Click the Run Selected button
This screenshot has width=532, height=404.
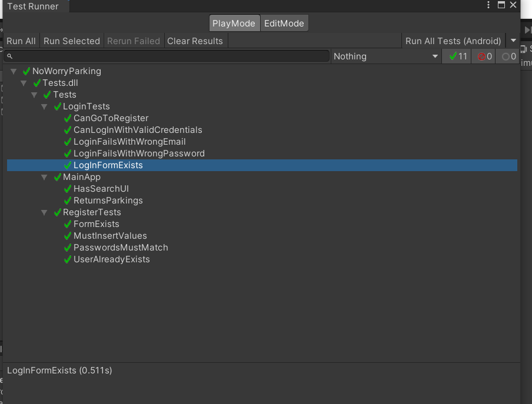[72, 41]
